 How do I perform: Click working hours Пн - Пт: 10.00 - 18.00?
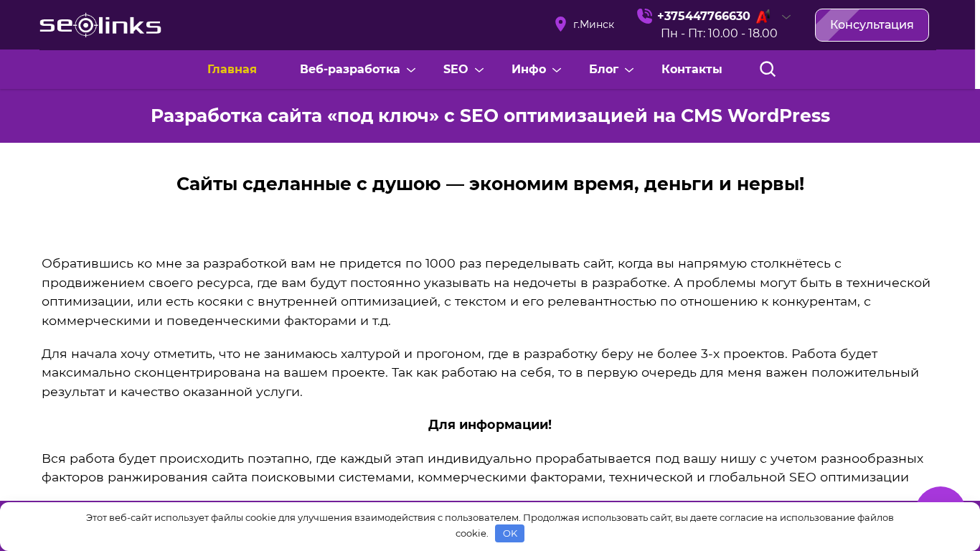click(719, 33)
